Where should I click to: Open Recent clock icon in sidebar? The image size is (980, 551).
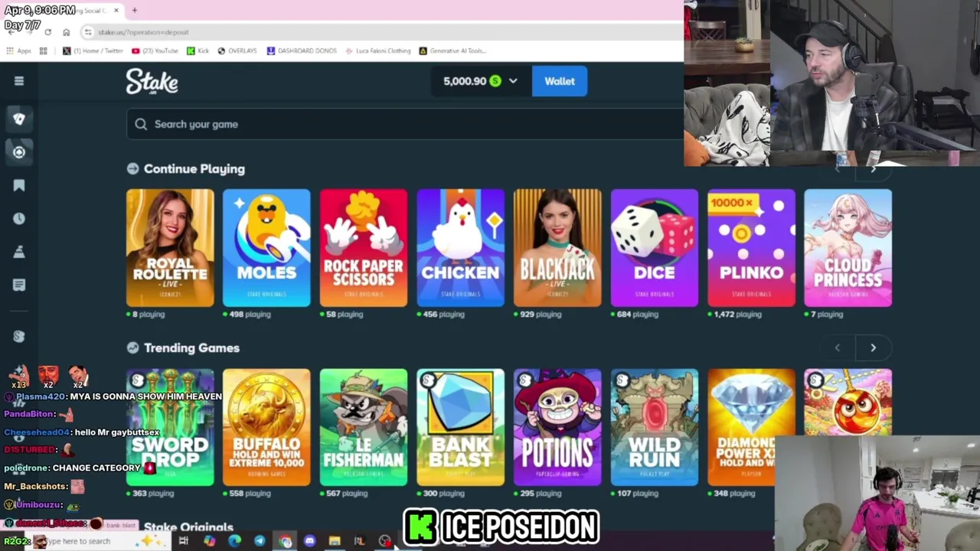(x=19, y=219)
